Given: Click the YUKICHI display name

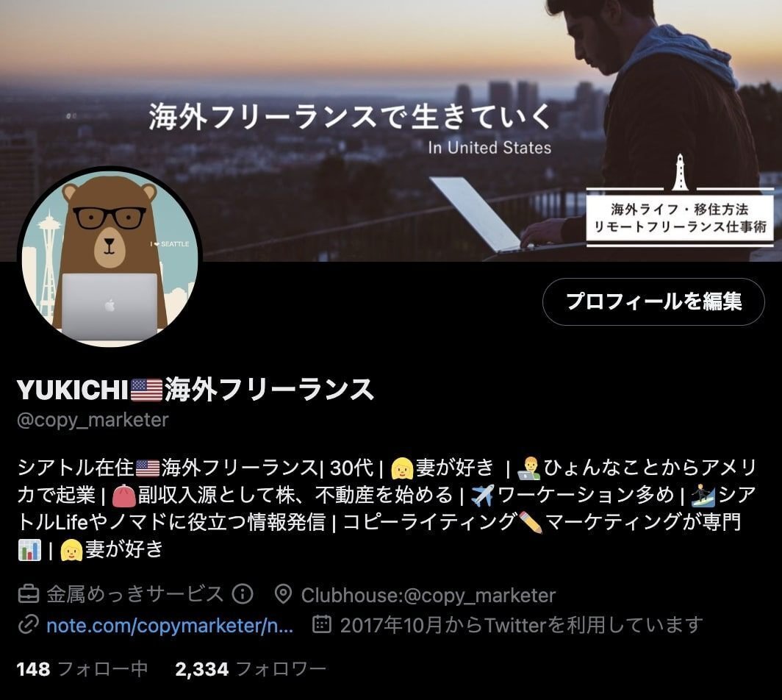Looking at the screenshot, I should tap(73, 390).
